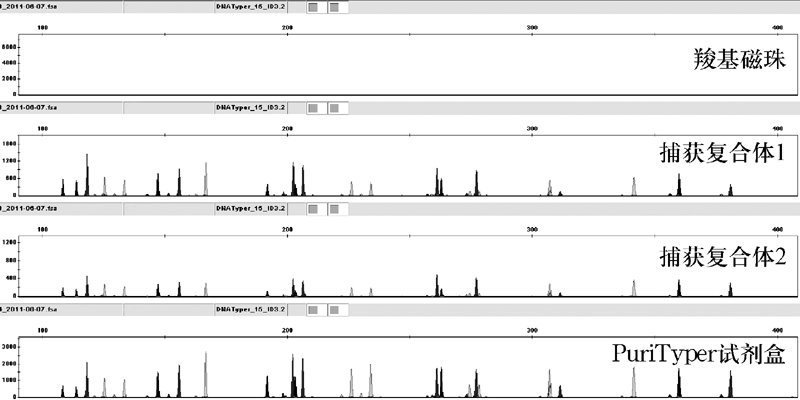The width and height of the screenshot is (800, 400).
Task: Click the 羧基磁珠 sample label
Action: coord(739,59)
